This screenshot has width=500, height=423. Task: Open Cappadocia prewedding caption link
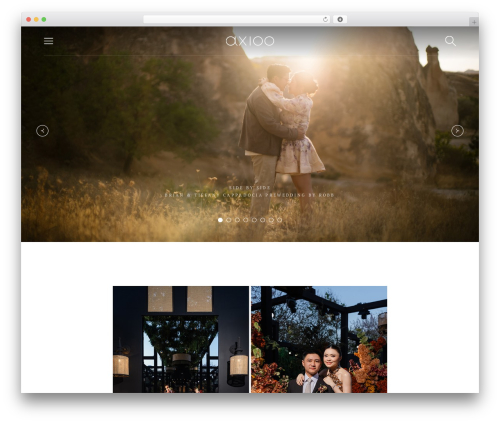point(250,195)
